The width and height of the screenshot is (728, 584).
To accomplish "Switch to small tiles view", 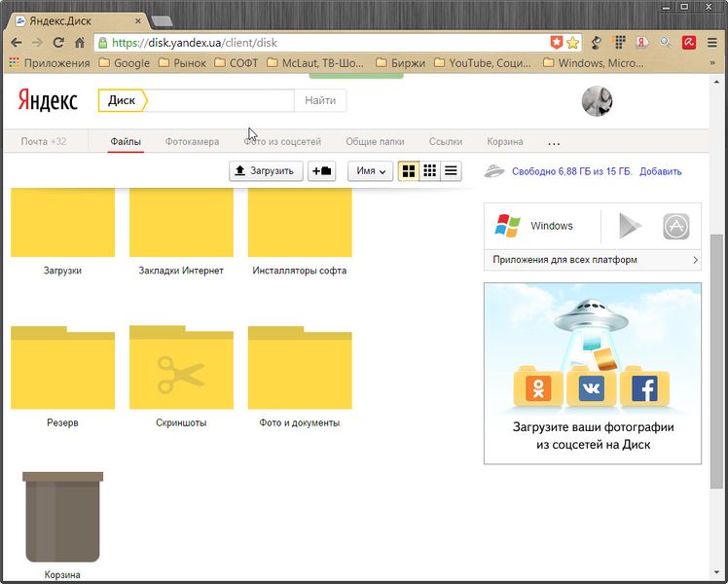I will [x=430, y=171].
